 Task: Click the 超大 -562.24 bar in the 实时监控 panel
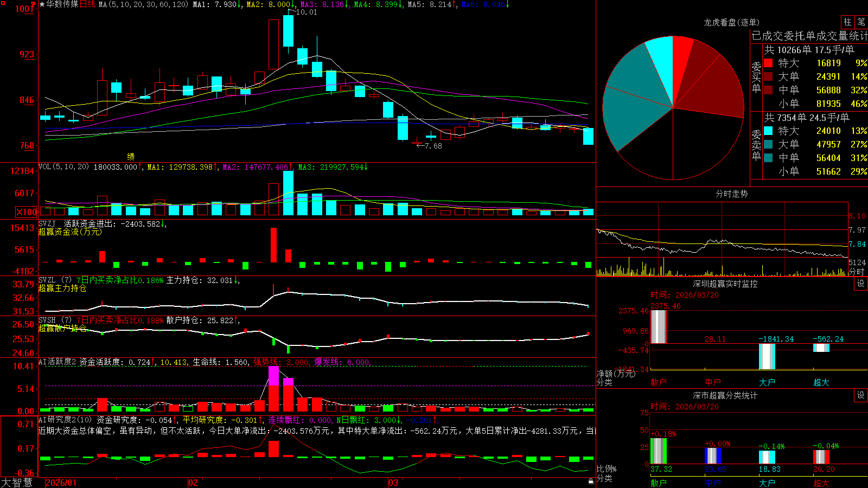(821, 348)
